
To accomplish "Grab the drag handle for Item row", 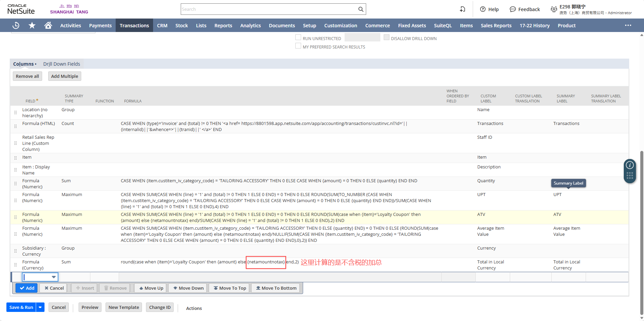I will 16,158.
